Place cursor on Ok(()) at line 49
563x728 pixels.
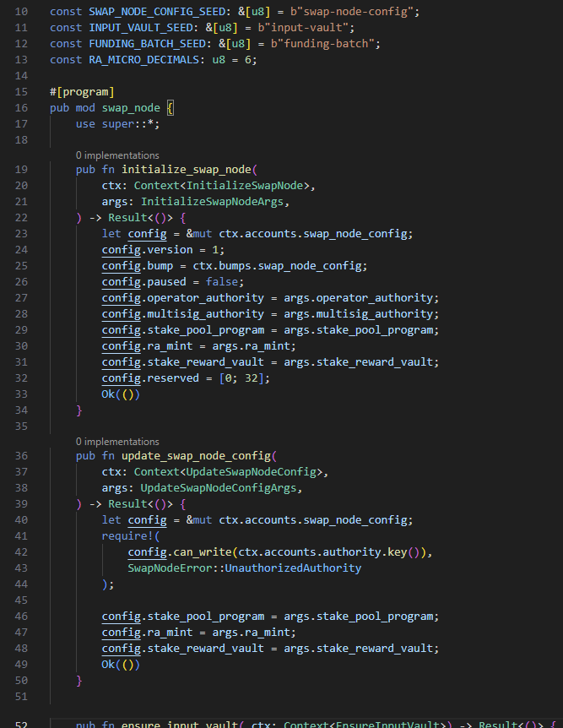(121, 665)
